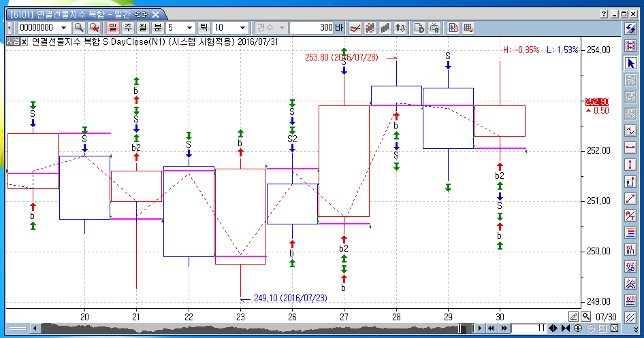The image size is (644, 338).
Task: Click the refresh arrows icon in sidebar
Action: (x=630, y=28)
